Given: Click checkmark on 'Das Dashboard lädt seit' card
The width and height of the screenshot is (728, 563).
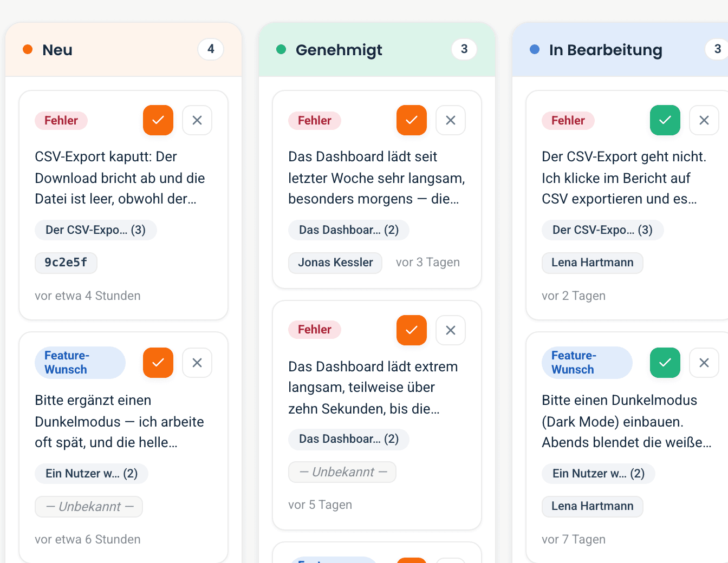Looking at the screenshot, I should (x=412, y=120).
